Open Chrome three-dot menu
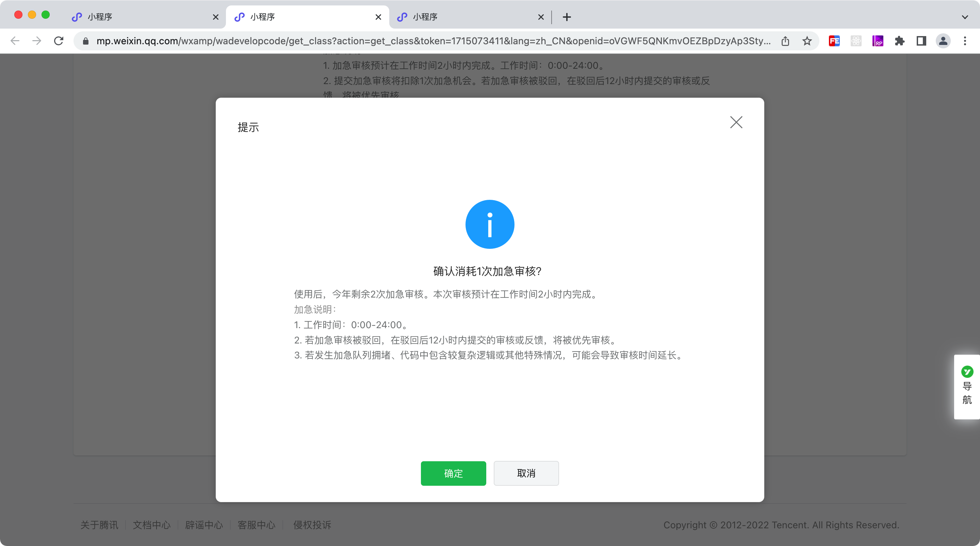 (965, 41)
